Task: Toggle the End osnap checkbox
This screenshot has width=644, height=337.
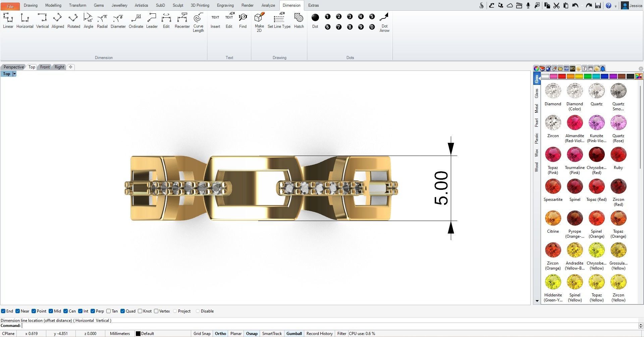Action: coord(3,311)
